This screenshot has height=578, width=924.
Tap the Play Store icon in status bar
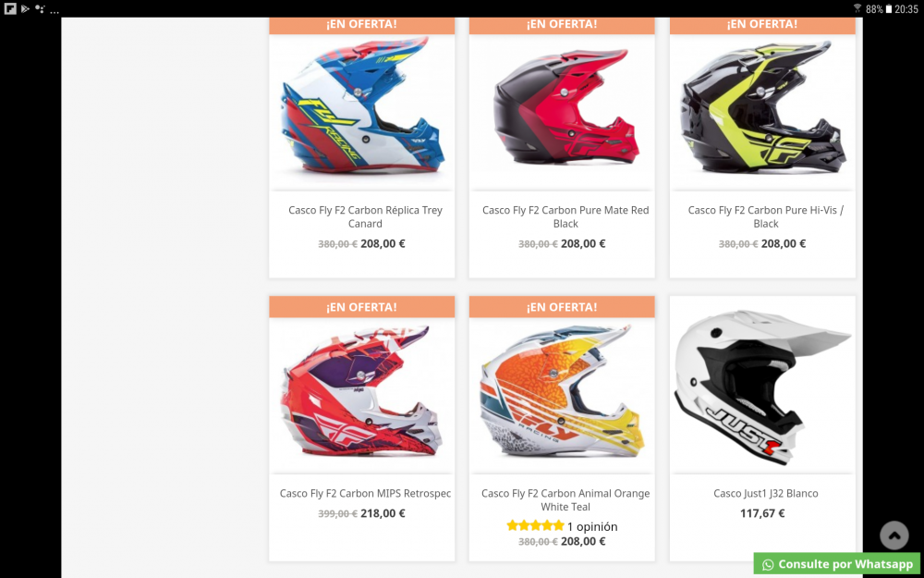(25, 9)
